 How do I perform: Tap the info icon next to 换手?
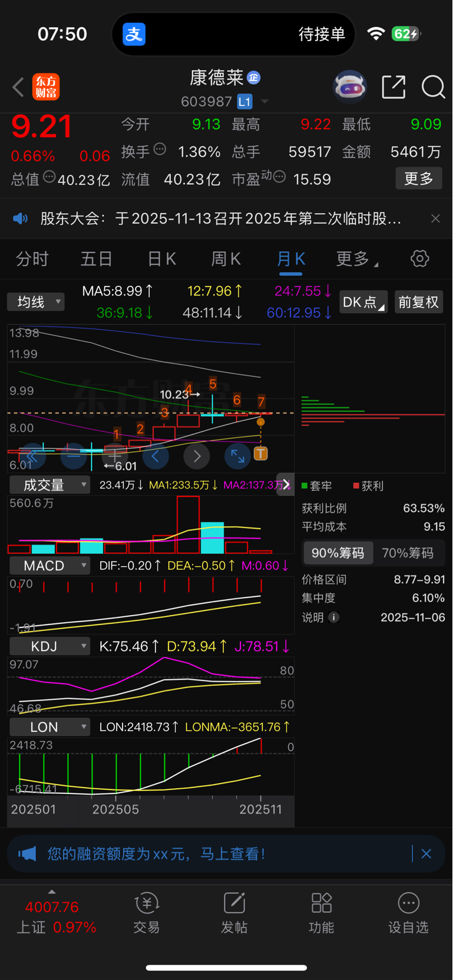click(160, 149)
